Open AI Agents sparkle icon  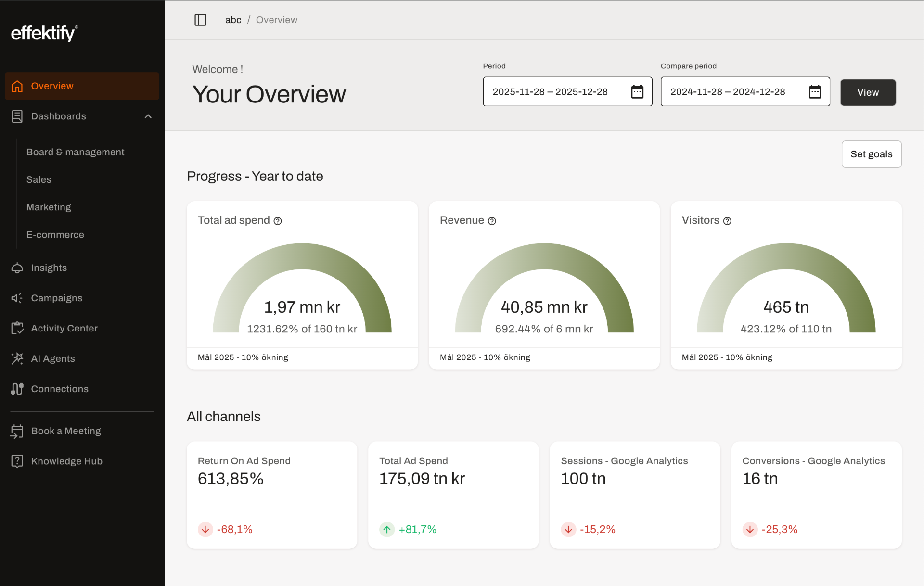pyautogui.click(x=17, y=358)
